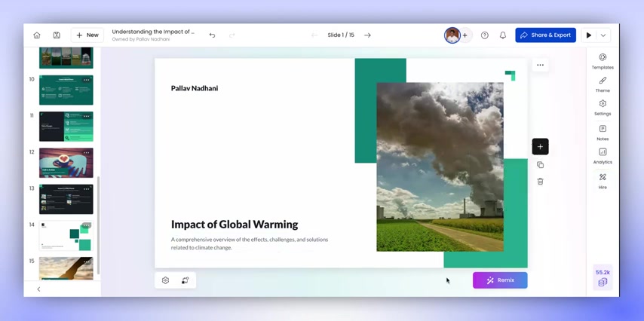Viewport: 644px width, 321px height.
Task: Open the Hire panel
Action: tap(603, 181)
